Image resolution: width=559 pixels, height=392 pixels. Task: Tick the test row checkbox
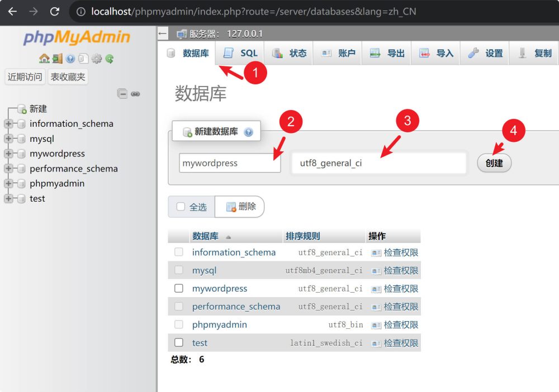(x=179, y=342)
